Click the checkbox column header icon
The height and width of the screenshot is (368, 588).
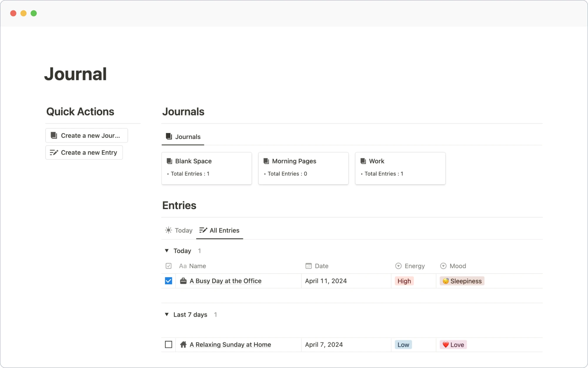(x=168, y=266)
